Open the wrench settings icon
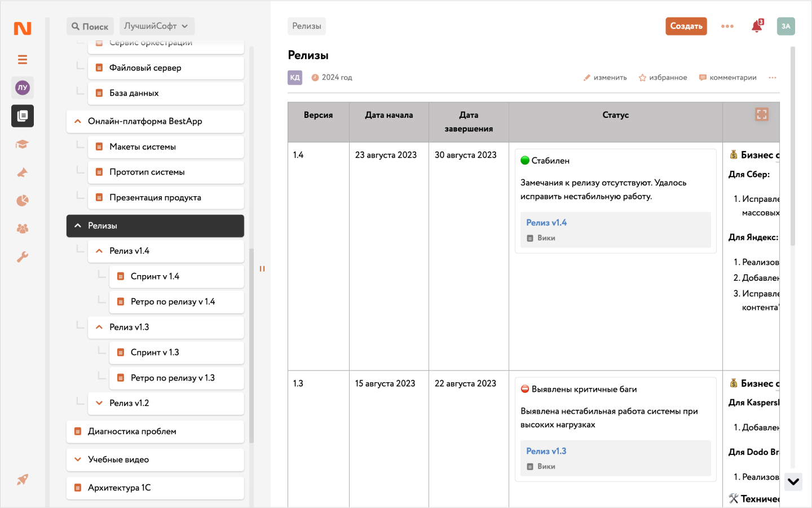 pos(23,257)
